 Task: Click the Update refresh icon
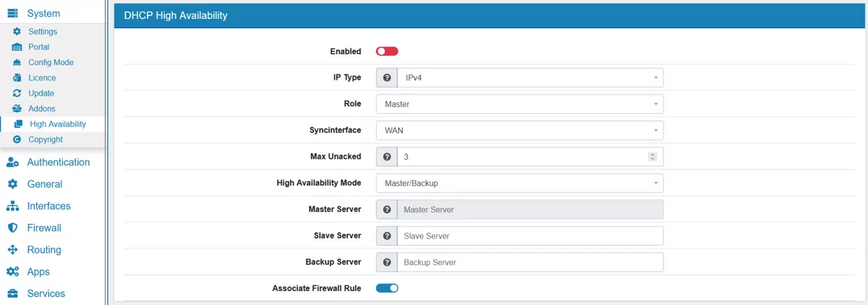click(x=17, y=93)
